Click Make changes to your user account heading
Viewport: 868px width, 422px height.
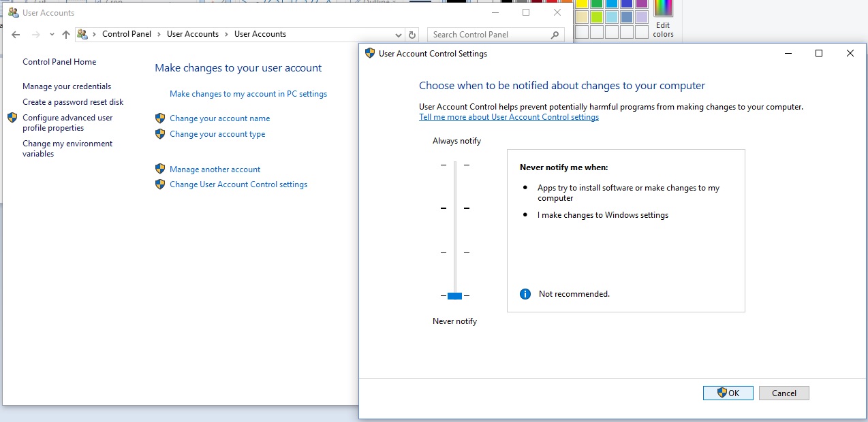[x=238, y=68]
